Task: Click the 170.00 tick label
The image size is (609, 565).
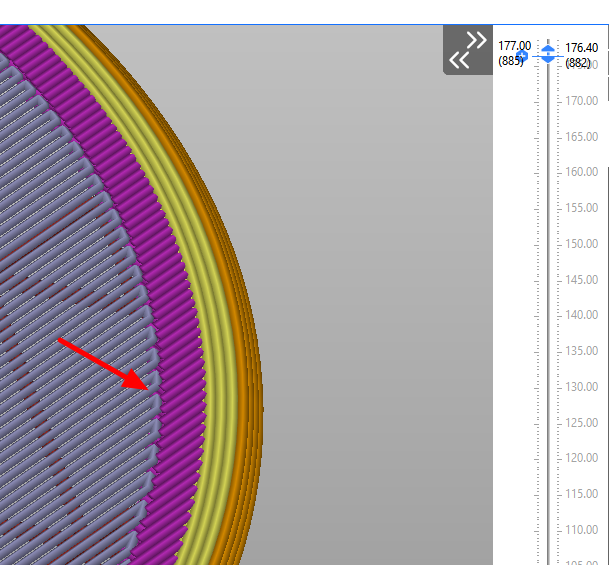Action: tap(581, 101)
